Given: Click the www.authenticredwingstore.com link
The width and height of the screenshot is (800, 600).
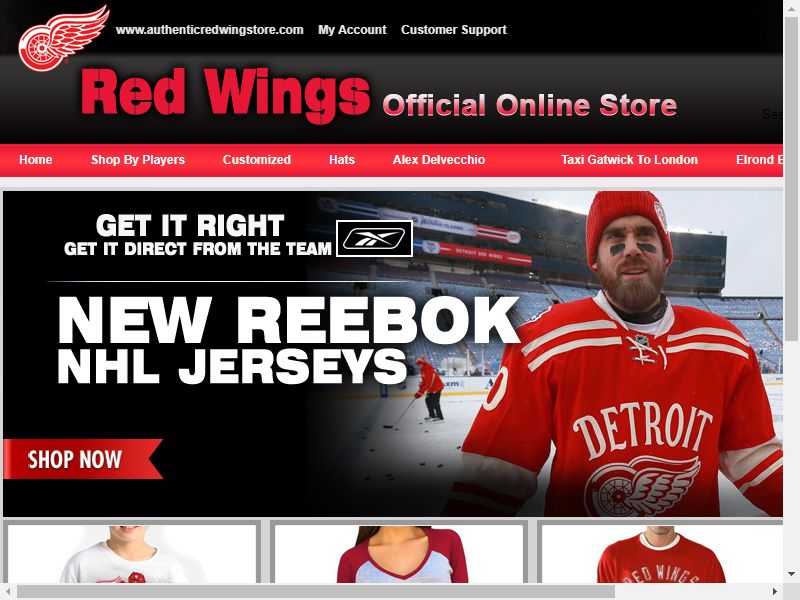Looking at the screenshot, I should tap(210, 30).
